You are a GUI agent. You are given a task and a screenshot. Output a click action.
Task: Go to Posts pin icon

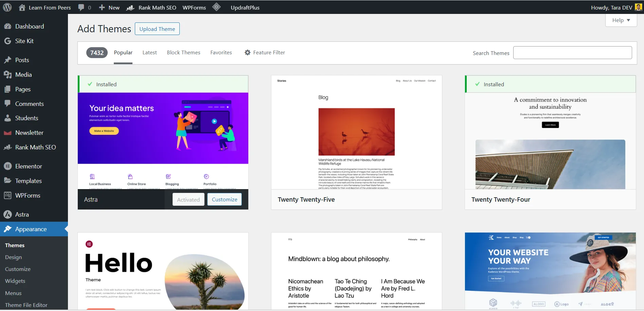point(7,60)
